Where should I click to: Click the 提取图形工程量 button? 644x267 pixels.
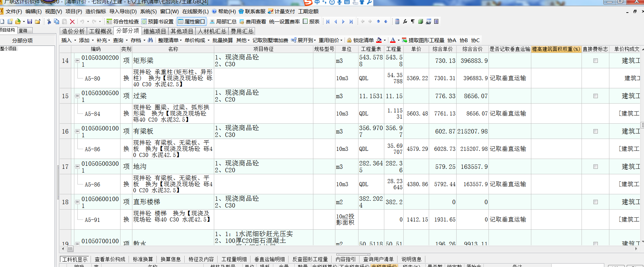[423, 40]
